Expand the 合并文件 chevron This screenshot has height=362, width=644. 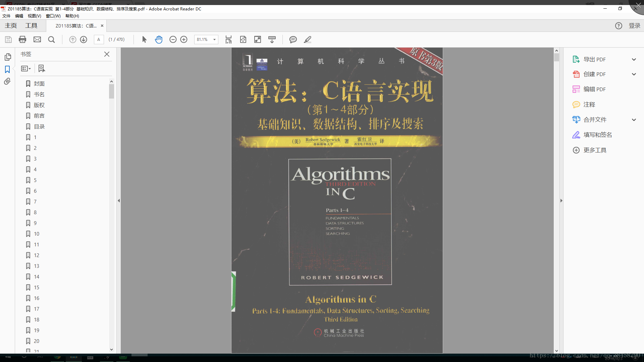[634, 120]
